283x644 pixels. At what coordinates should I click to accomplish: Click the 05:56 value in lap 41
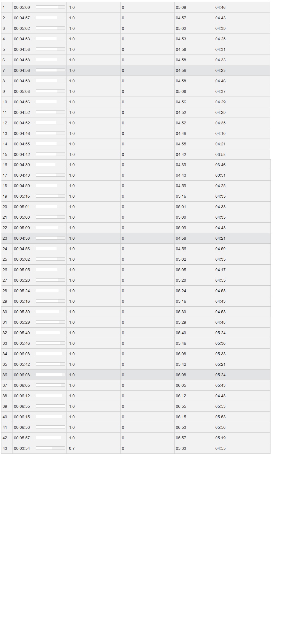(220, 427)
